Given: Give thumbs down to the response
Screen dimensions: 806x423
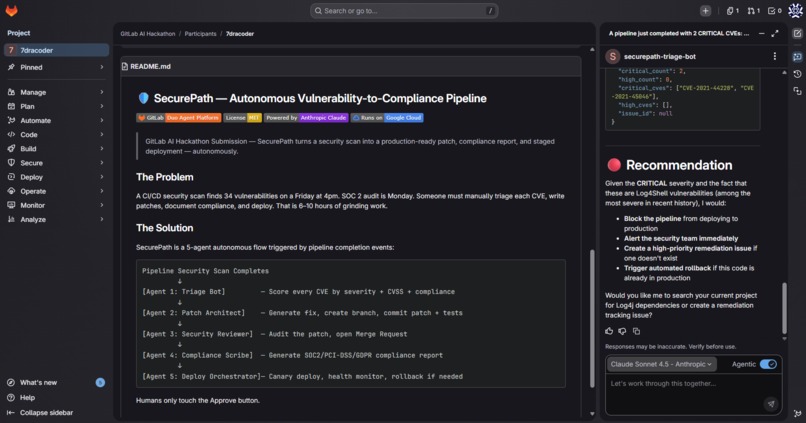Looking at the screenshot, I should click(622, 331).
